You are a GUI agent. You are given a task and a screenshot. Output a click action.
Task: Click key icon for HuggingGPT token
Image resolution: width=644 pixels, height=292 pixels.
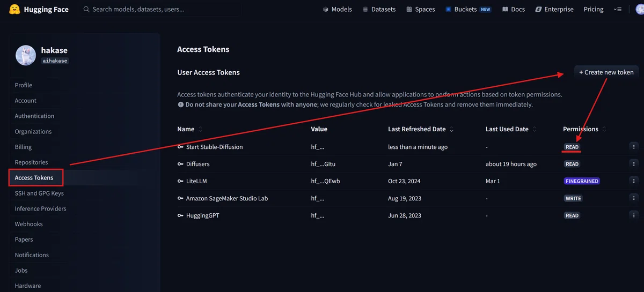180,215
